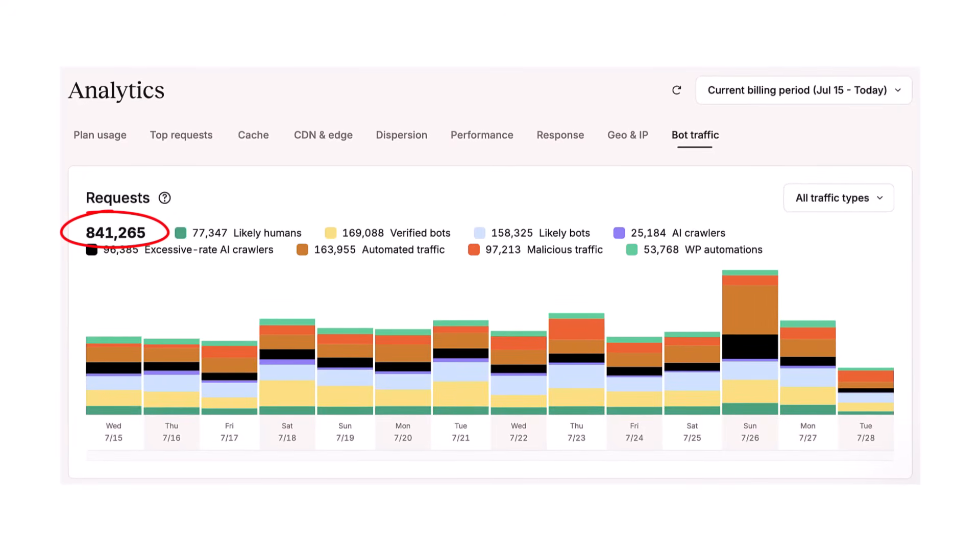The width and height of the screenshot is (980, 551).
Task: Click the WP automations legend label
Action: (723, 250)
